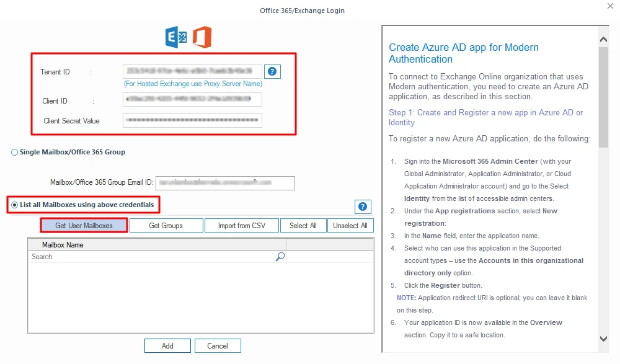620x364 pixels.
Task: Click the Cancel button
Action: [x=218, y=346]
